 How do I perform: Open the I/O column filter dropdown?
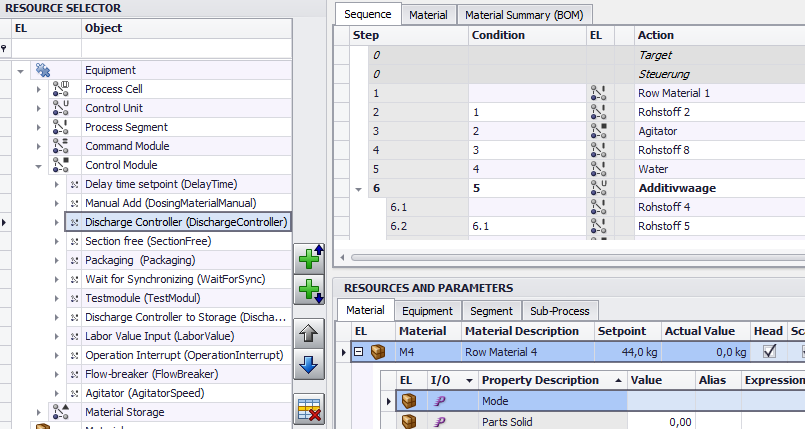point(469,381)
